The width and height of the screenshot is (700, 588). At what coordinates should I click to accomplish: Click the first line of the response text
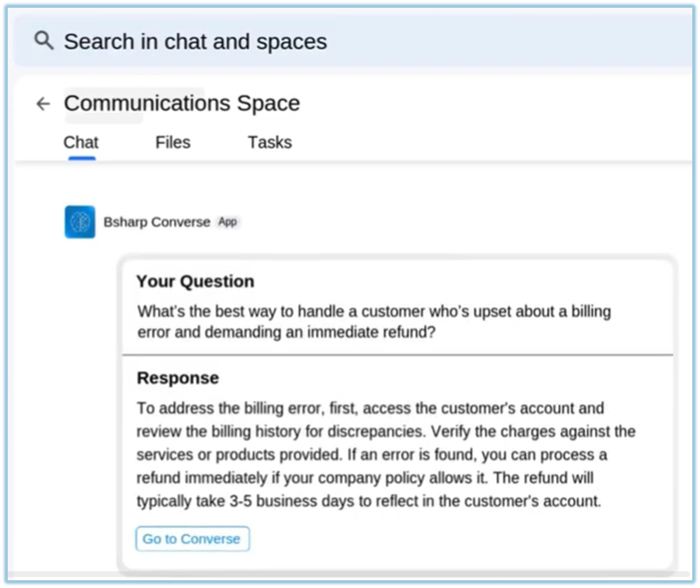click(370, 408)
